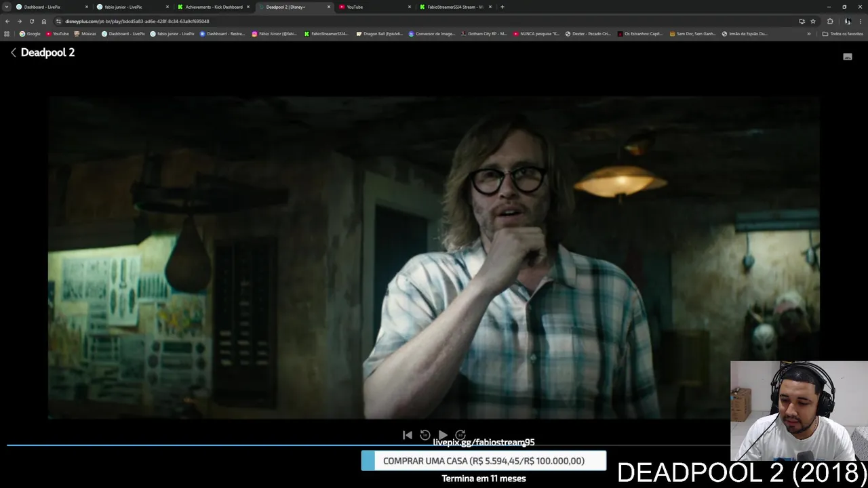Switch to the fabio junior - LivePix tab
Screen dimensions: 868x488
[132, 7]
